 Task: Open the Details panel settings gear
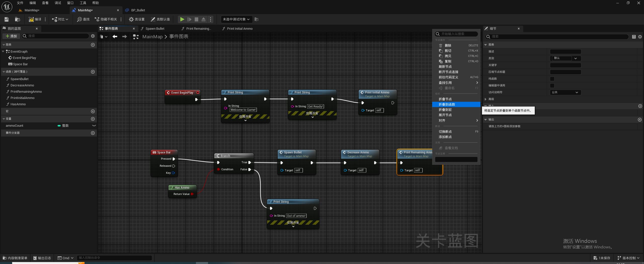(640, 37)
